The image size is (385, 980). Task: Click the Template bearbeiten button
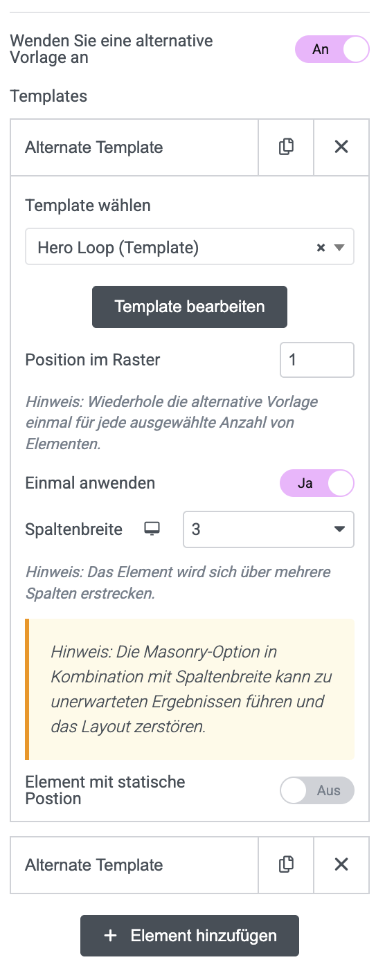point(190,307)
